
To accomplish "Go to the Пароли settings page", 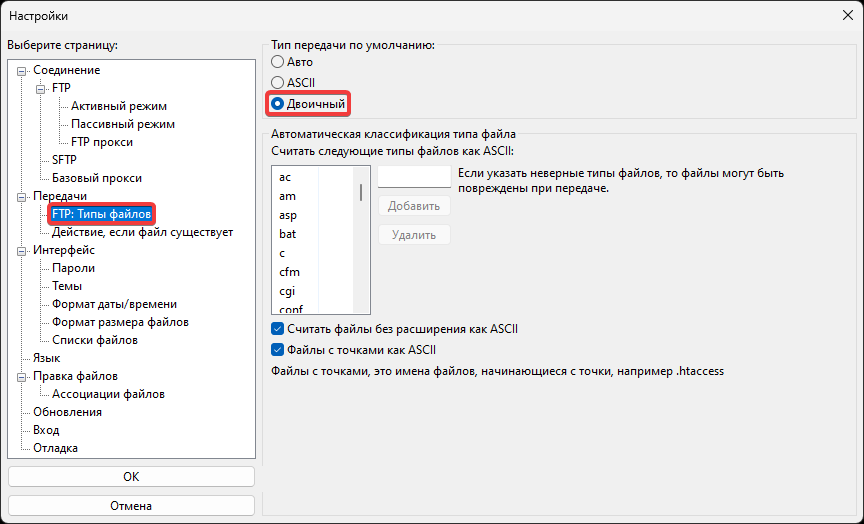I will (x=73, y=268).
